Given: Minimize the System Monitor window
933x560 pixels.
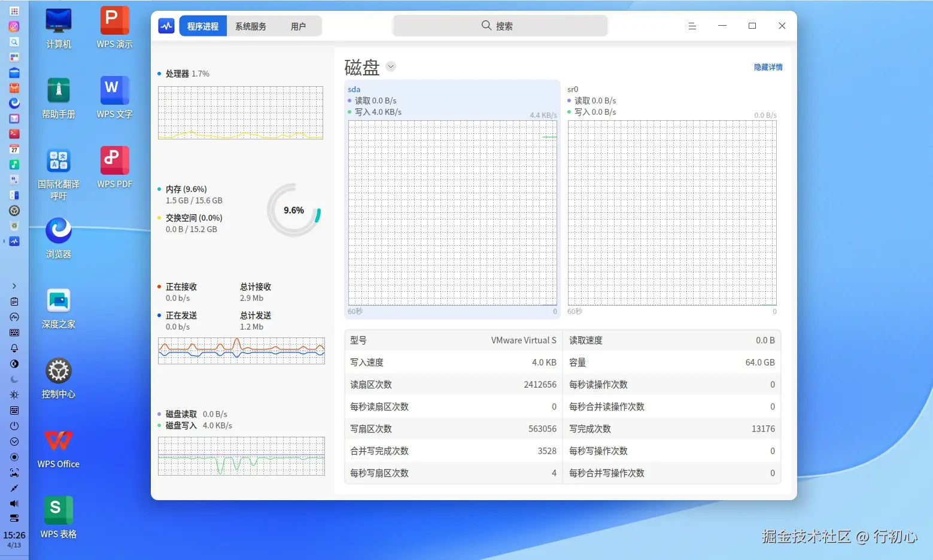Looking at the screenshot, I should coord(722,26).
